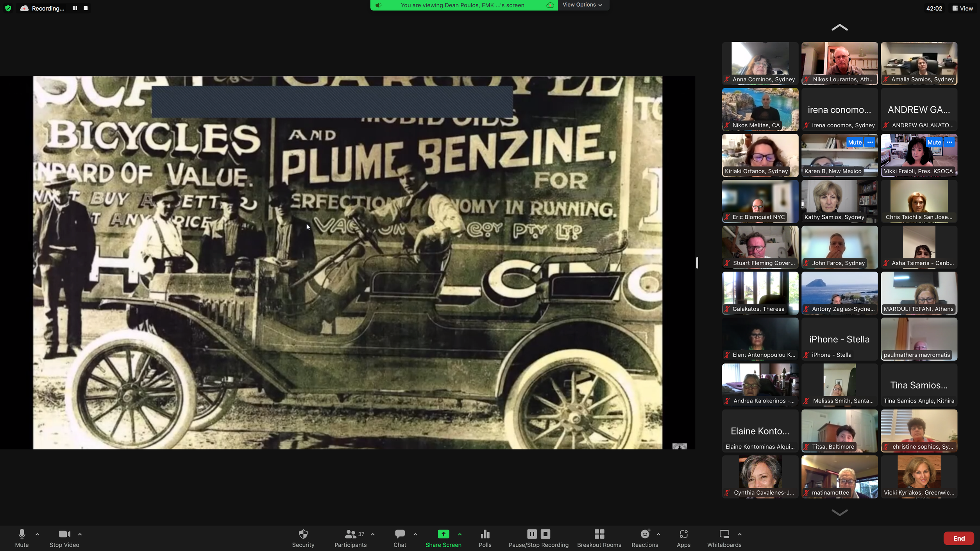Open the Security shield icon
This screenshot has width=980, height=551.
click(303, 534)
